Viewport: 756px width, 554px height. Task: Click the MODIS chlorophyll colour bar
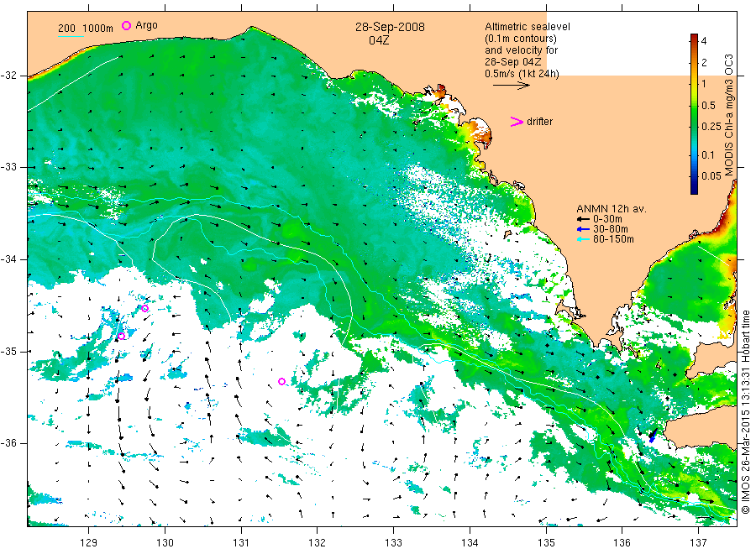[x=694, y=114]
